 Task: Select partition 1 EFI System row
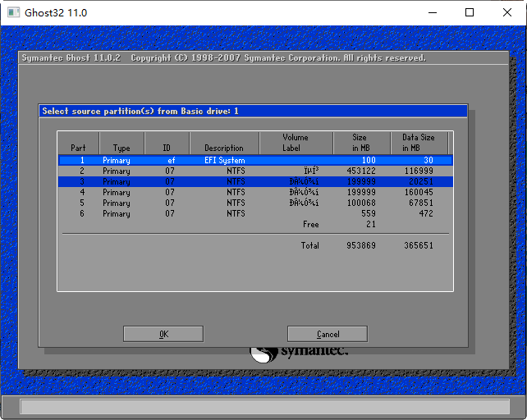(x=254, y=161)
